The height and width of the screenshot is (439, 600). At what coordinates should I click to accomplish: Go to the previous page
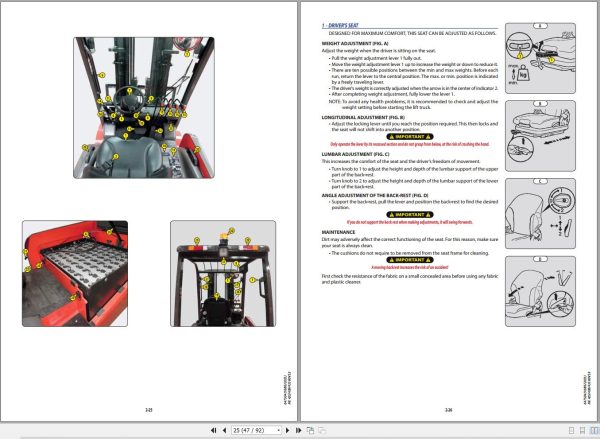224,431
